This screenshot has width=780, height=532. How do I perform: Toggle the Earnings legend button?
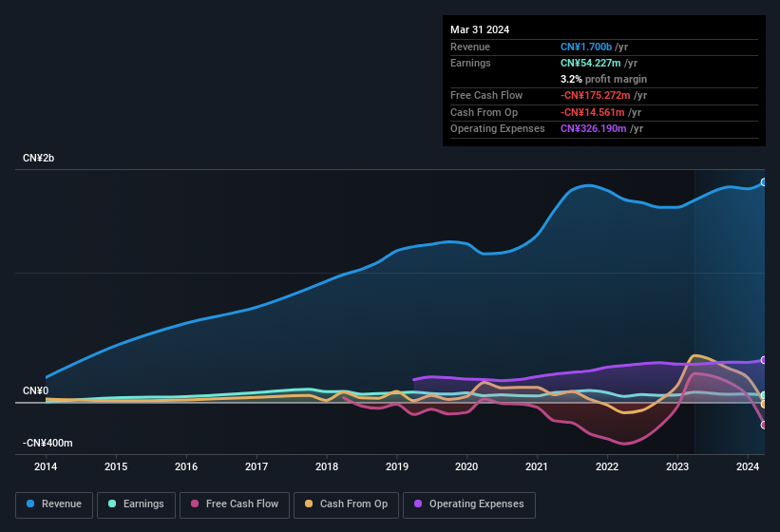pyautogui.click(x=136, y=504)
